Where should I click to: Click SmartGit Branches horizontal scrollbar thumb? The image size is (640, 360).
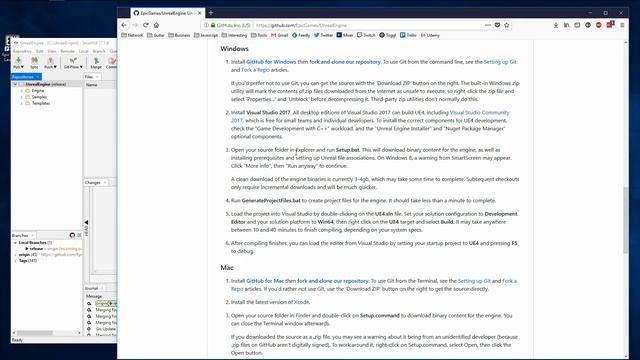click(x=35, y=333)
